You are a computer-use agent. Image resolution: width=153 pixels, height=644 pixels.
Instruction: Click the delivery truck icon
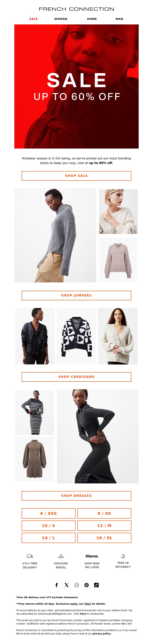(30, 556)
